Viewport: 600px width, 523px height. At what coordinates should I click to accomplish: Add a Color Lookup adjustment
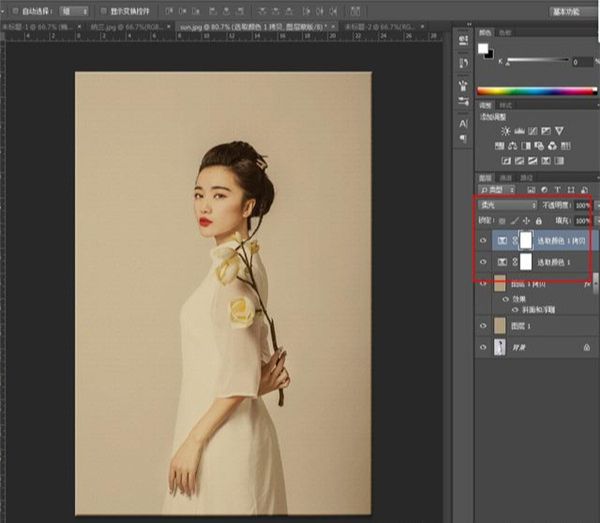pyautogui.click(x=566, y=146)
